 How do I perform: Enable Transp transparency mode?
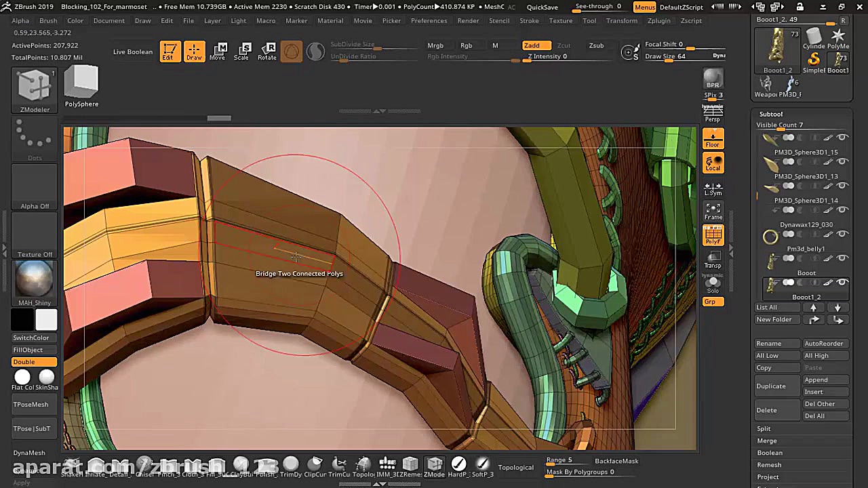(713, 260)
